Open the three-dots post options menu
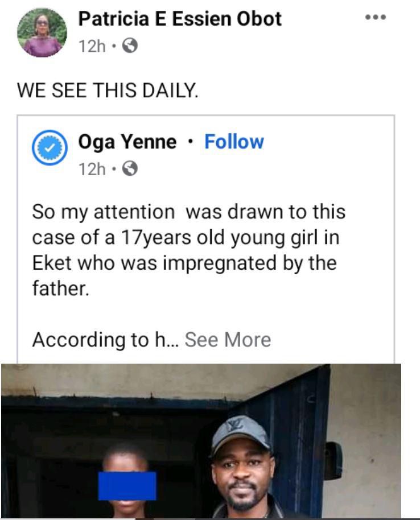Viewport: 420px width, 520px height. click(x=376, y=17)
